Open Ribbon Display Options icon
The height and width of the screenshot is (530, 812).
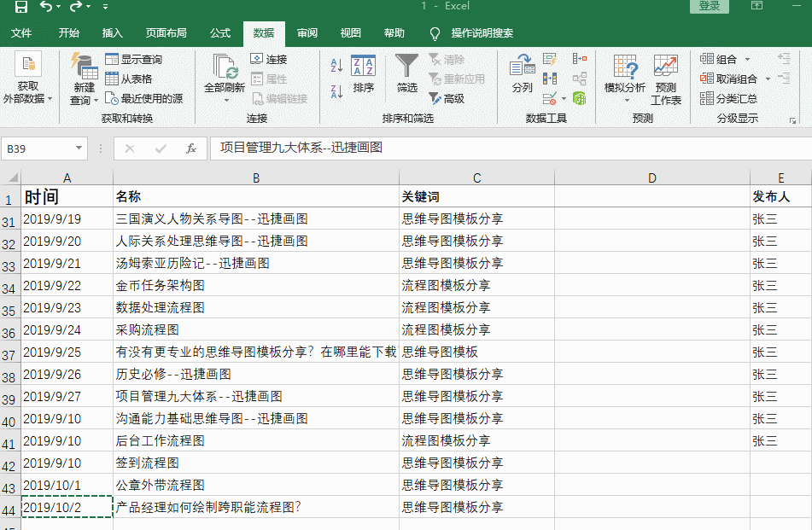(757, 6)
